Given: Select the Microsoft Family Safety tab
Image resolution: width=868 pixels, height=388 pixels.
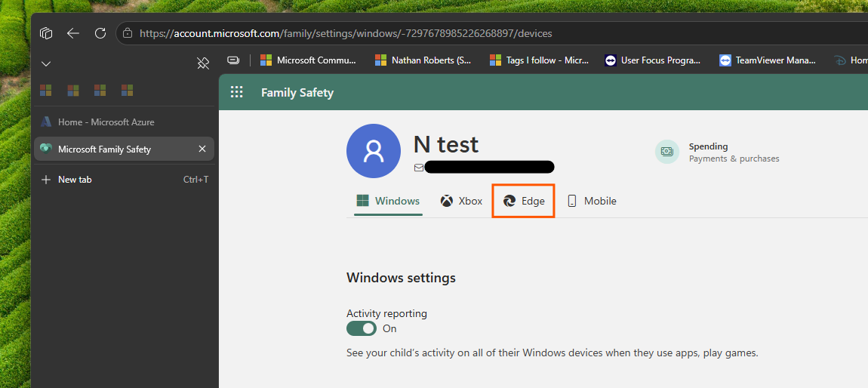Looking at the screenshot, I should point(124,149).
